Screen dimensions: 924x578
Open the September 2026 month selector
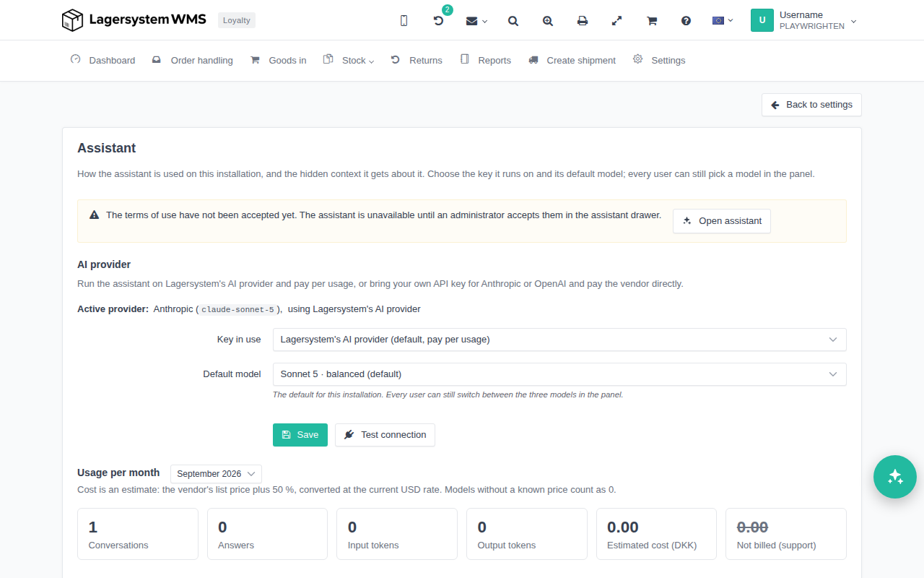coord(216,474)
